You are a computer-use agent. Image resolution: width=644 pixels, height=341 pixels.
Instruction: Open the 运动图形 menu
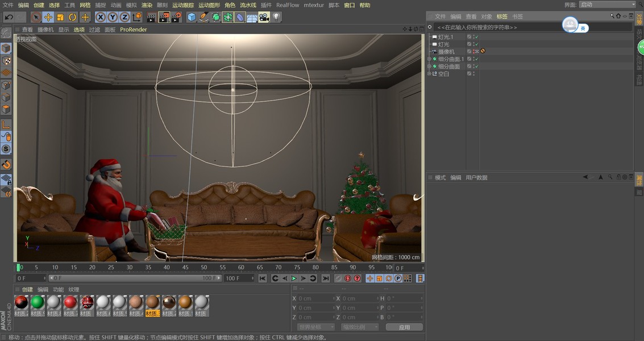[209, 5]
